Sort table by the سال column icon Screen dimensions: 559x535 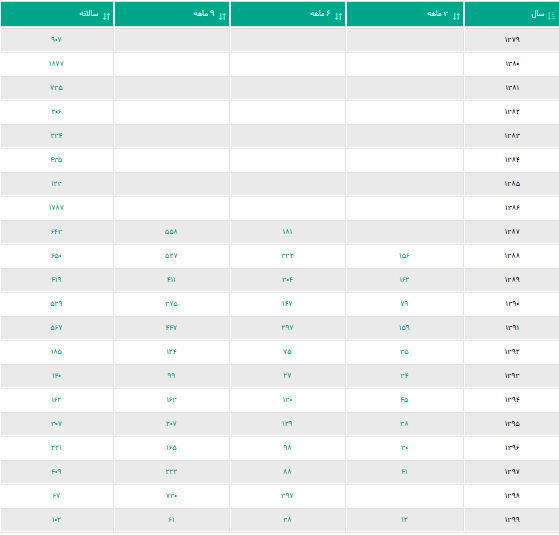point(552,16)
